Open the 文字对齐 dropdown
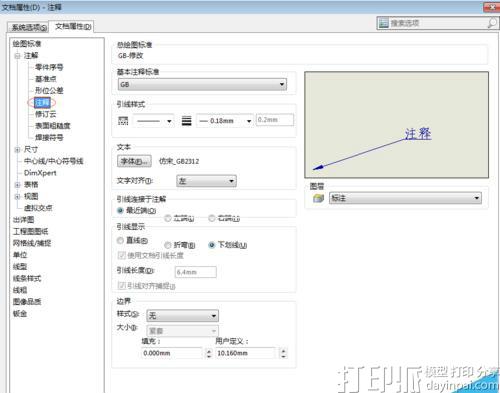 pyautogui.click(x=206, y=181)
